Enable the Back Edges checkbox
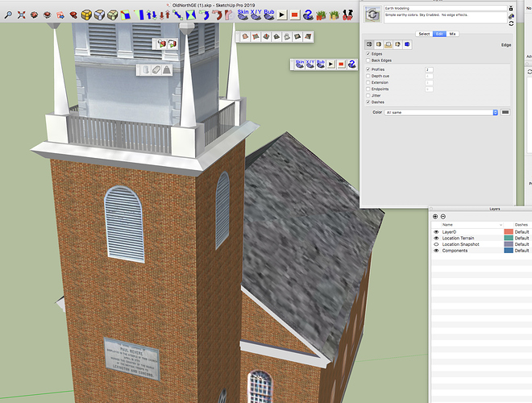This screenshot has height=403, width=532. 368,60
